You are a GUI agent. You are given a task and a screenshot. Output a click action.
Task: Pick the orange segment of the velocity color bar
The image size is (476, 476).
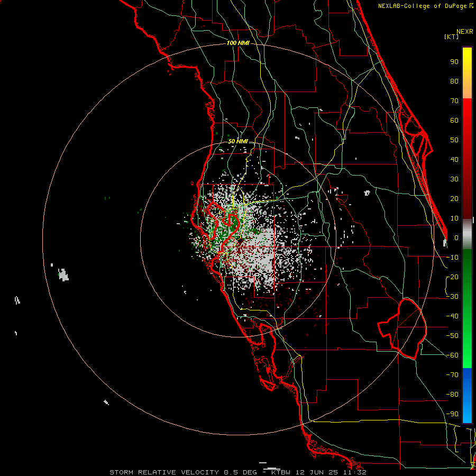[x=467, y=88]
